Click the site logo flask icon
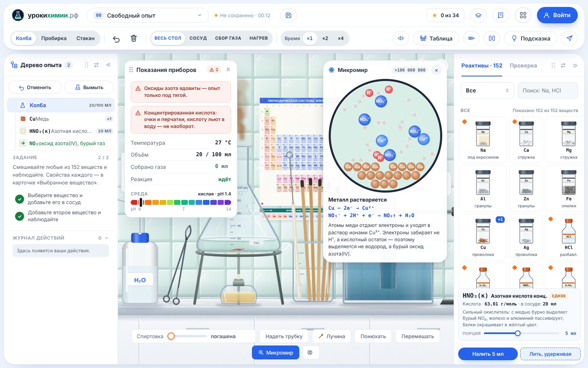Viewport: 588px width, 368px height. click(18, 16)
